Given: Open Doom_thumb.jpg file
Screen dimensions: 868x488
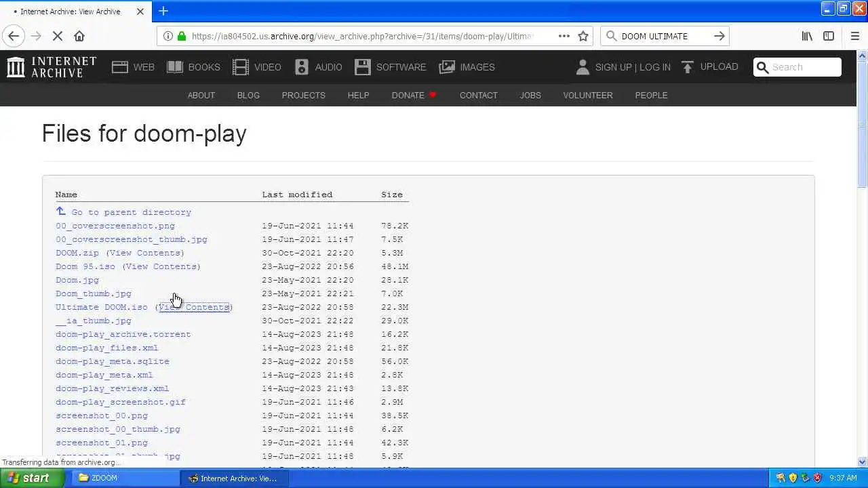Looking at the screenshot, I should click(94, 293).
